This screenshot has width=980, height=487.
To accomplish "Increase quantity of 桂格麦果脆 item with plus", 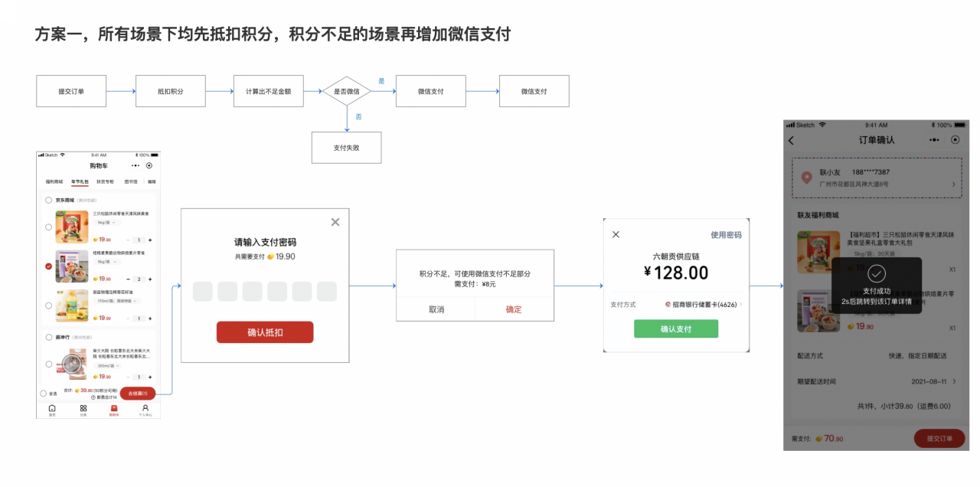I will [x=150, y=279].
